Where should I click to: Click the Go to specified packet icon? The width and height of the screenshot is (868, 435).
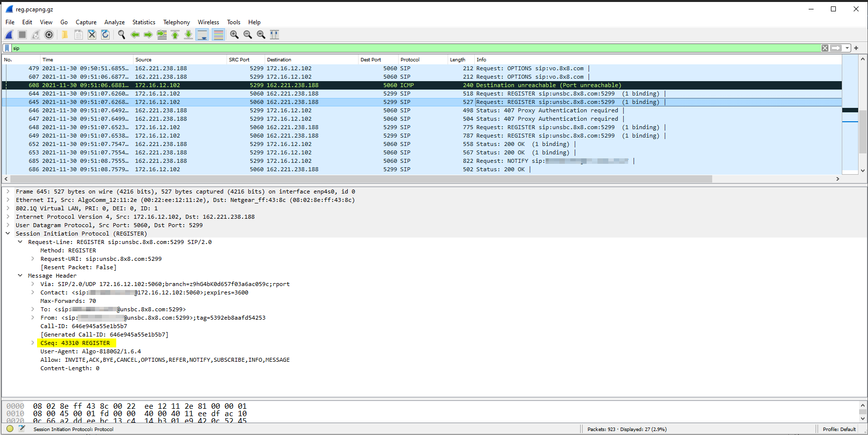pos(162,35)
